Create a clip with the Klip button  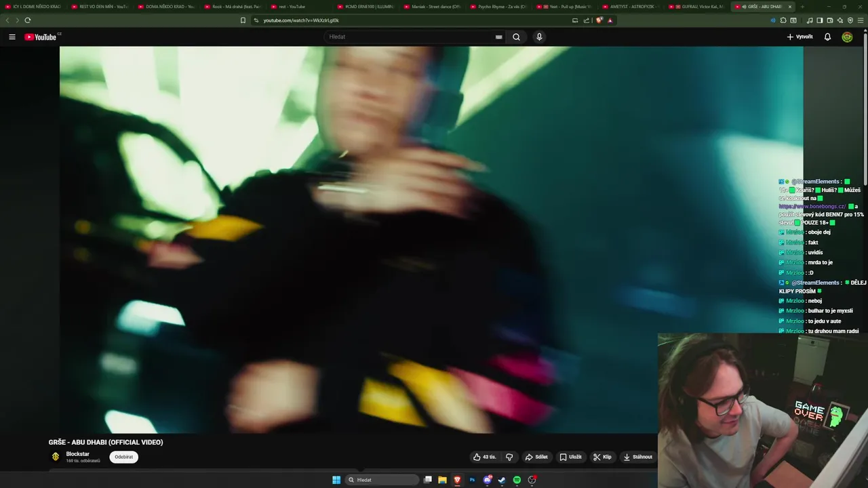point(602,457)
